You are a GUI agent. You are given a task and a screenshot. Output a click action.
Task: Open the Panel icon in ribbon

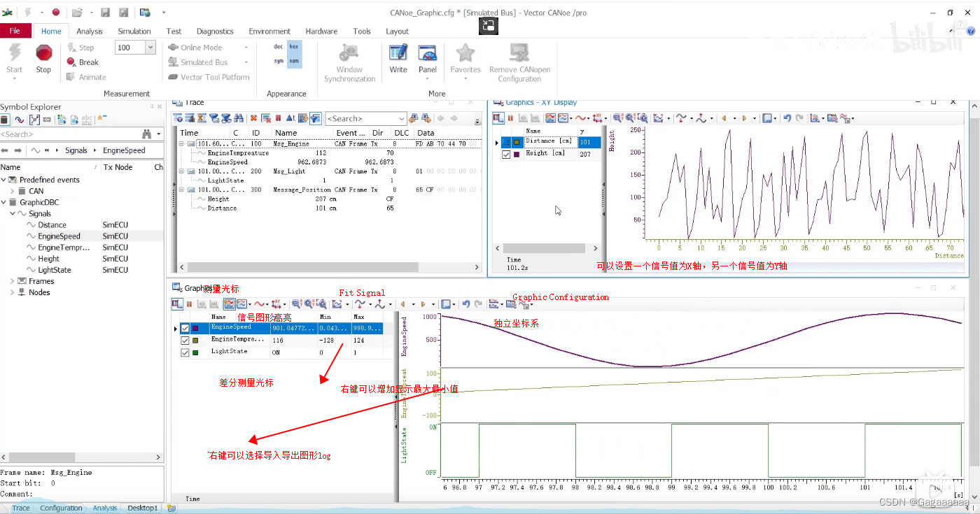coord(428,53)
